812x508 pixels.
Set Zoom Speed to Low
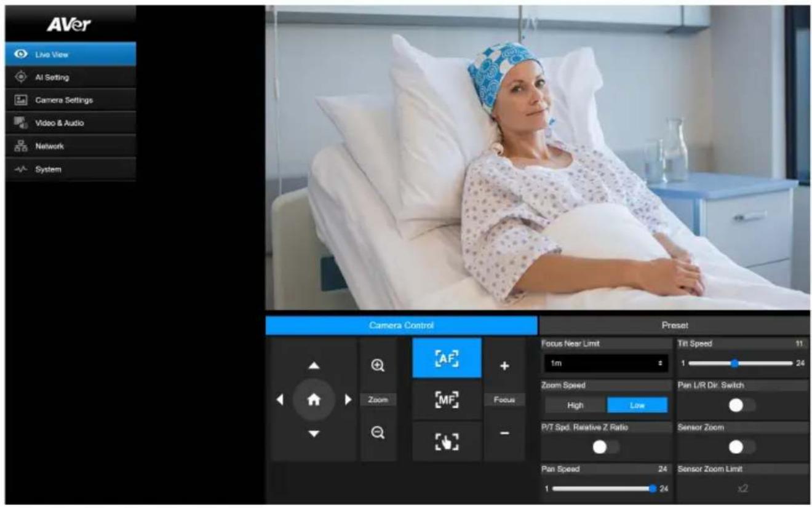[637, 405]
